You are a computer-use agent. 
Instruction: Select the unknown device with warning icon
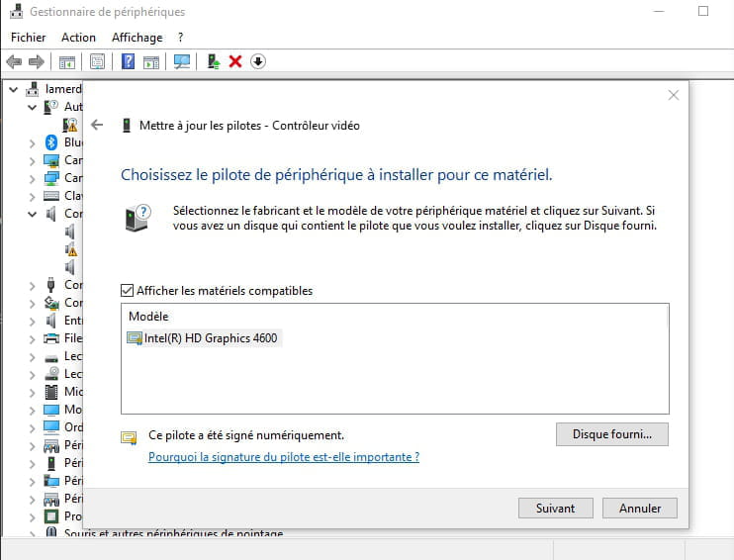70,125
